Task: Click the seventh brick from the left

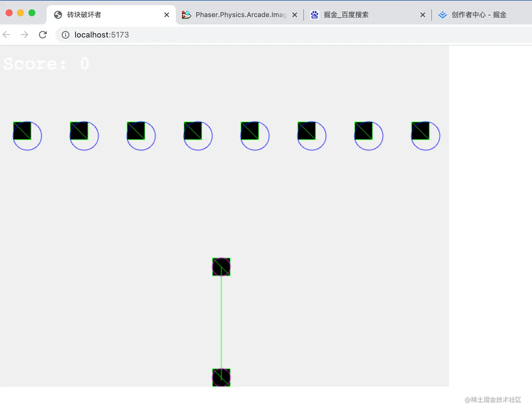Action: tap(363, 131)
